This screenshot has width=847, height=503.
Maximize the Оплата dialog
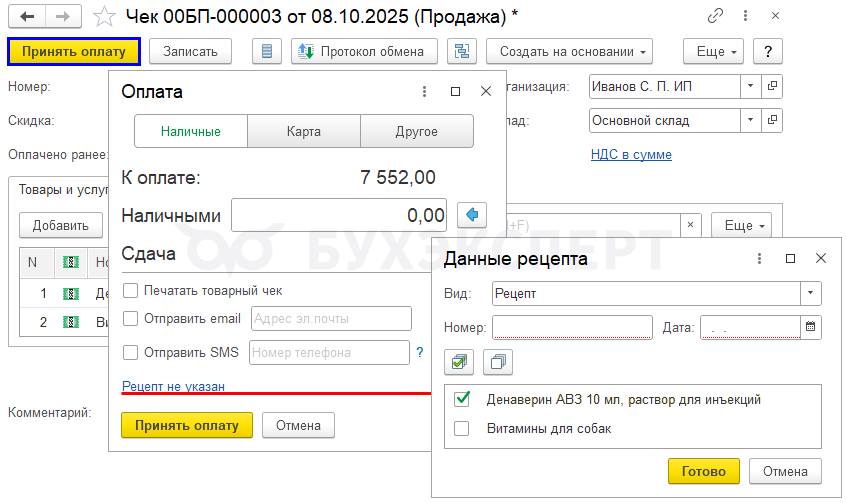point(455,92)
